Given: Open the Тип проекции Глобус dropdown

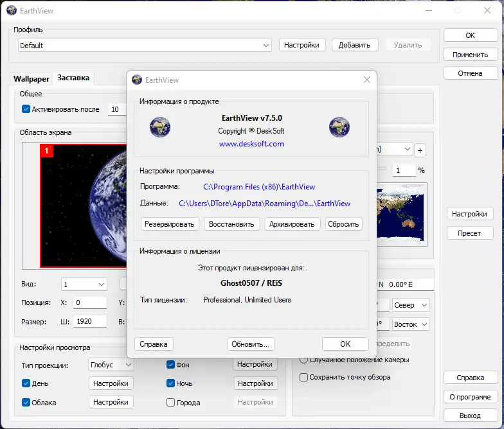Looking at the screenshot, I should coord(111,365).
